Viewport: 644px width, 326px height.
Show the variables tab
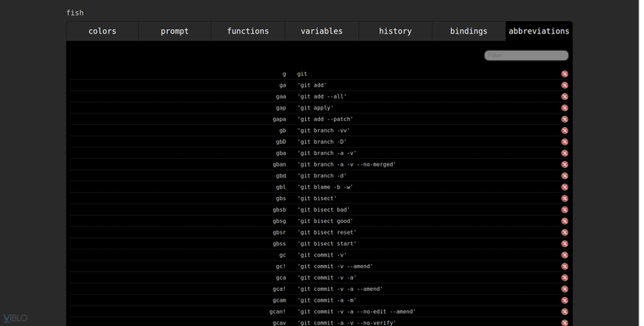coord(322,31)
